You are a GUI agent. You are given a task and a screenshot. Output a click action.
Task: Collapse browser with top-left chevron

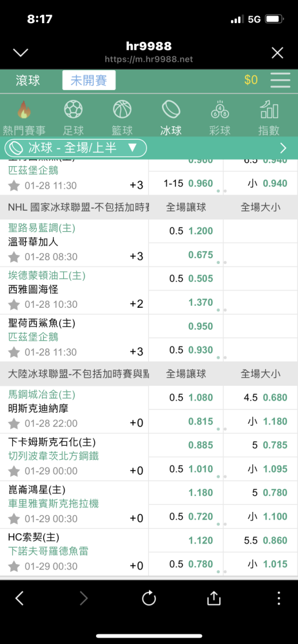21,53
